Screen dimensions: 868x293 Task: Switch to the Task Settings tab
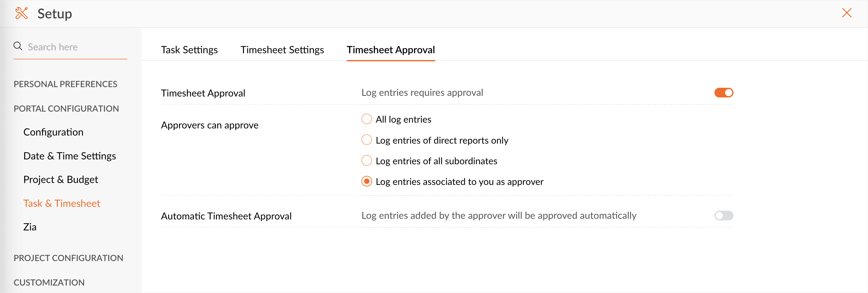click(189, 50)
